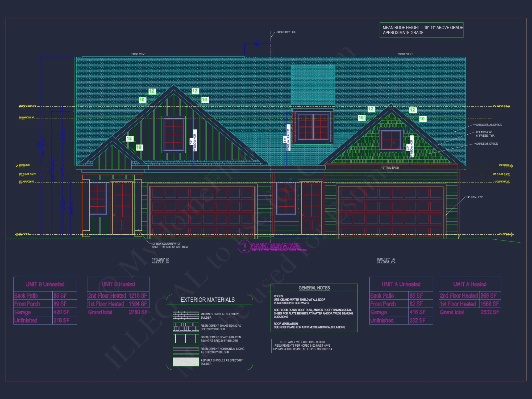Select the fiber cement horizontal siding symbol
The height and width of the screenshot is (399, 532).
[186, 351]
